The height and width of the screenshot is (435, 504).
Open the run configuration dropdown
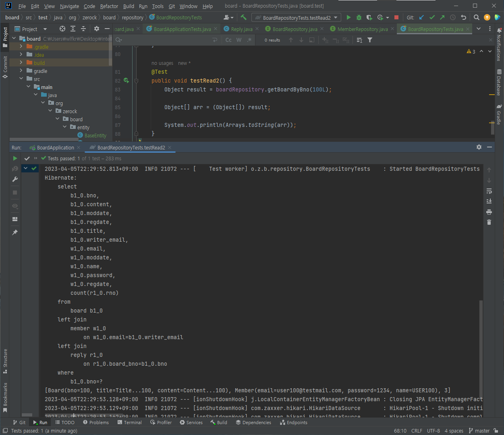coord(297,17)
